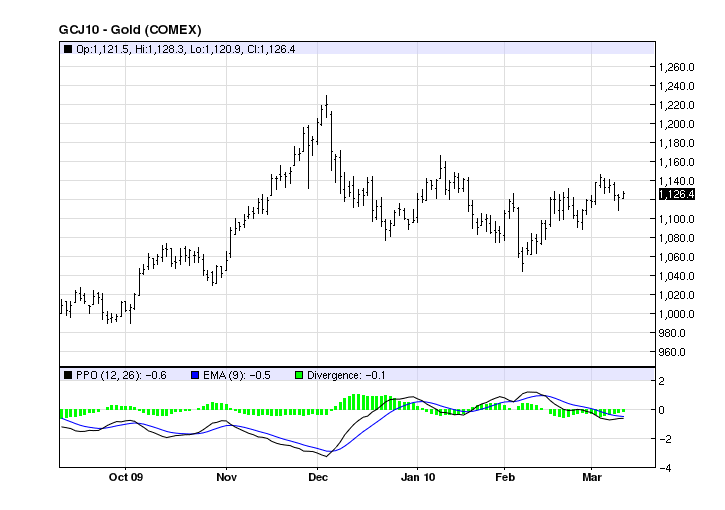This screenshot has height=510, width=725.
Task: Click the 1,240.0 price axis label
Action: click(676, 86)
